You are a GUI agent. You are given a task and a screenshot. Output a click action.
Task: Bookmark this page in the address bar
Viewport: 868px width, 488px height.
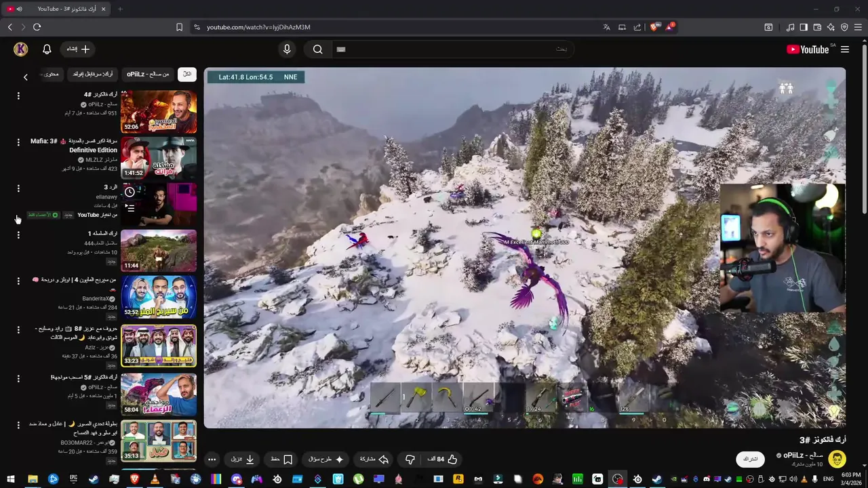coord(179,27)
